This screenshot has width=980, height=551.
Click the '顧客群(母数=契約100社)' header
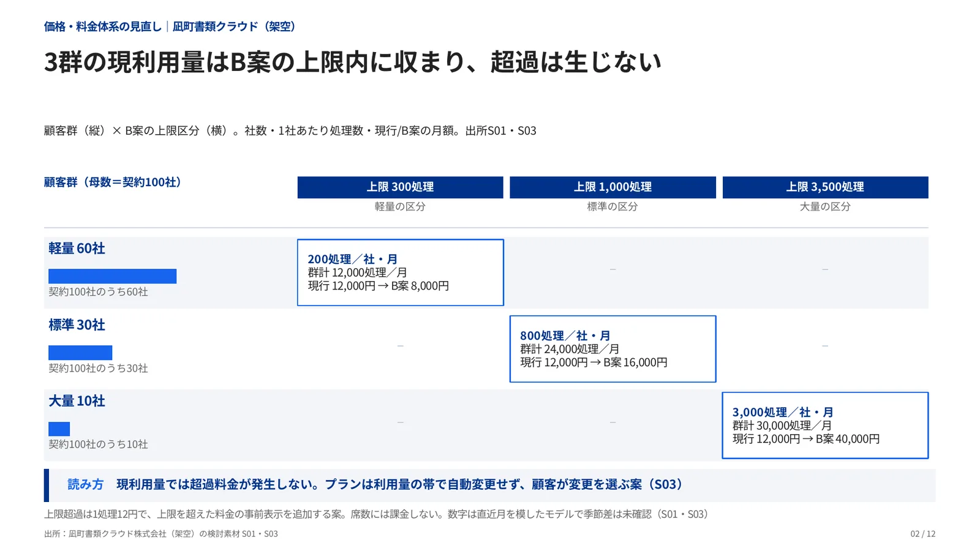[x=115, y=182]
